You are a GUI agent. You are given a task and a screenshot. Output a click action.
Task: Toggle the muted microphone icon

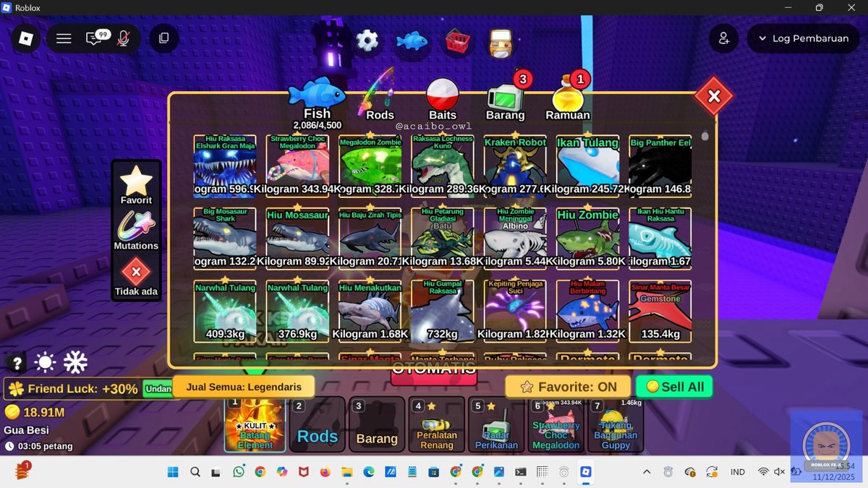click(124, 38)
